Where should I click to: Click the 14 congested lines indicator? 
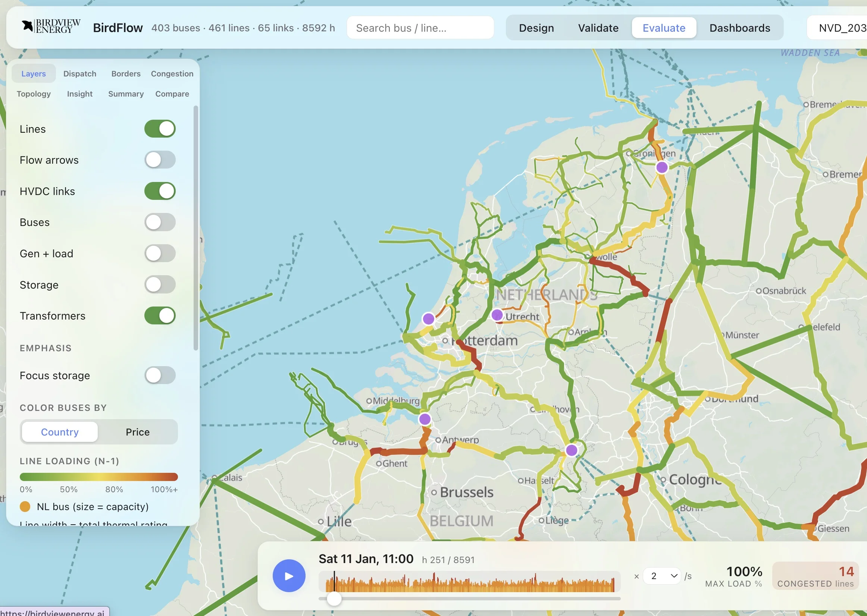coord(815,576)
